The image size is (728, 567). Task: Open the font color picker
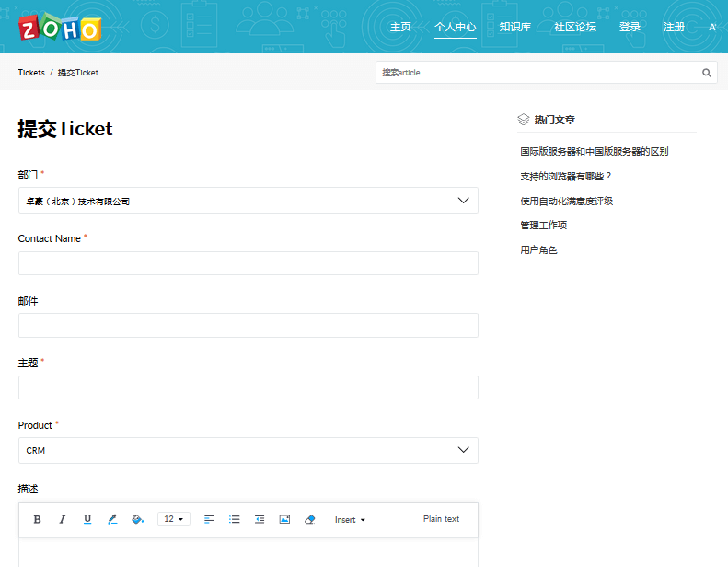tap(112, 519)
